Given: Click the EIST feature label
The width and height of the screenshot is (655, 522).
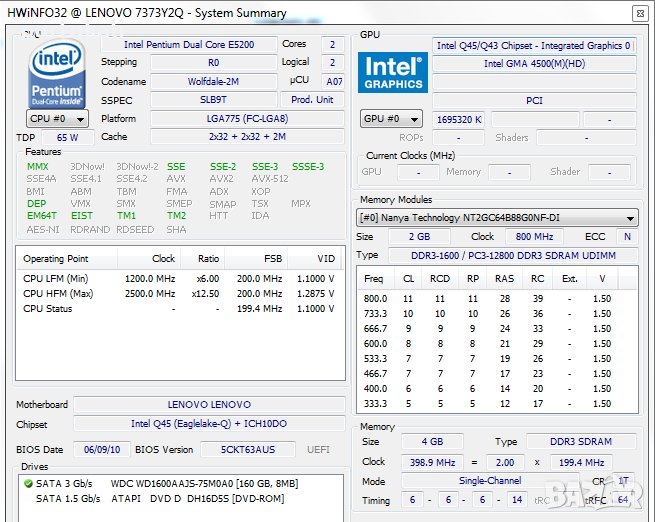Looking at the screenshot, I should tap(82, 216).
